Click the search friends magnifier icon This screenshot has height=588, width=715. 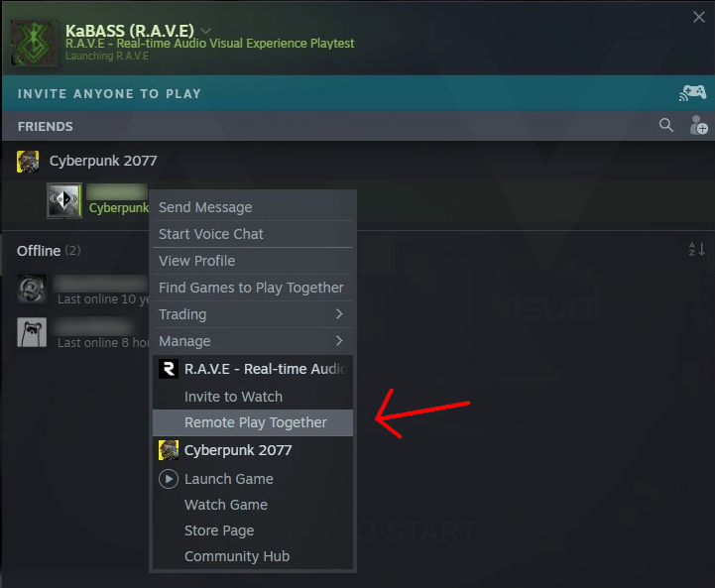(665, 125)
